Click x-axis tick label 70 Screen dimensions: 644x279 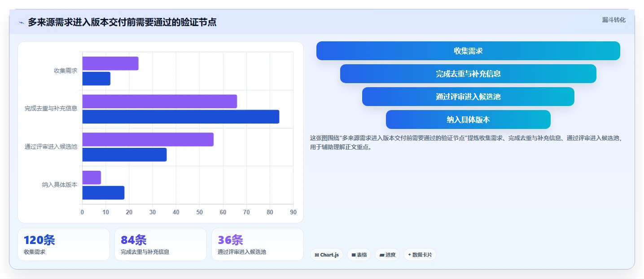point(246,213)
